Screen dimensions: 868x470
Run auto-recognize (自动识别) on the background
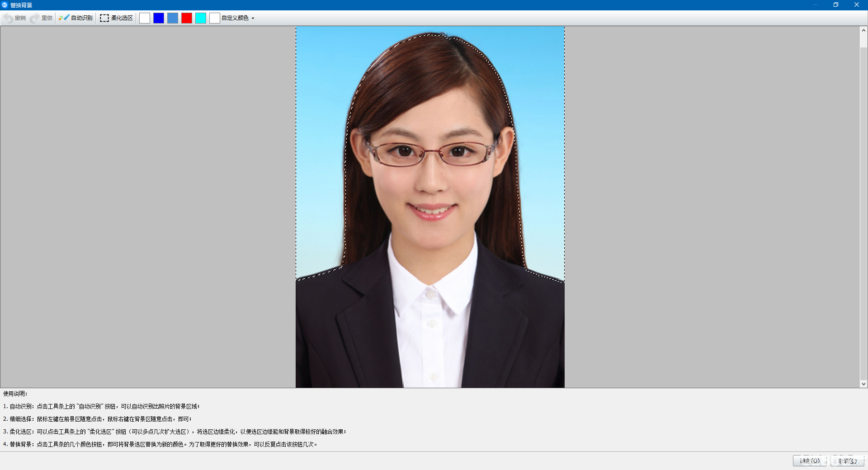[75, 18]
